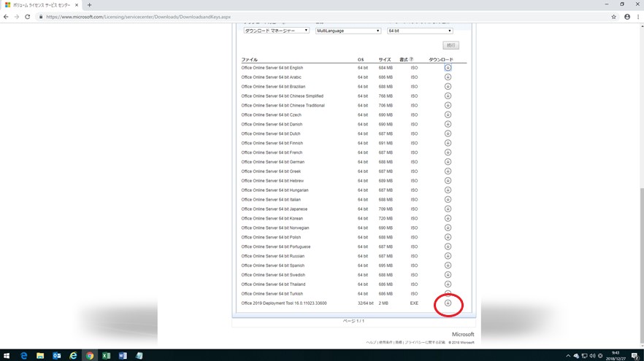Screen dimensions: 644x361
Task: Click the サイズ column header
Action: click(x=385, y=60)
